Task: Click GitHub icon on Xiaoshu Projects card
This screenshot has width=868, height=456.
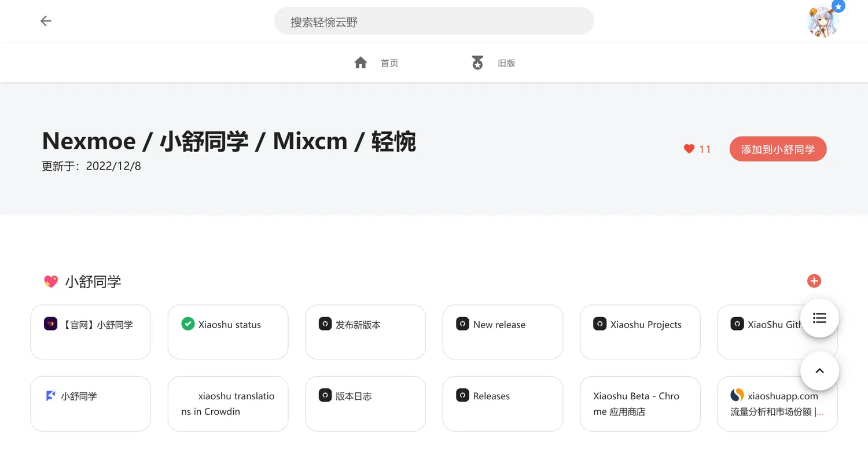Action: 600,324
